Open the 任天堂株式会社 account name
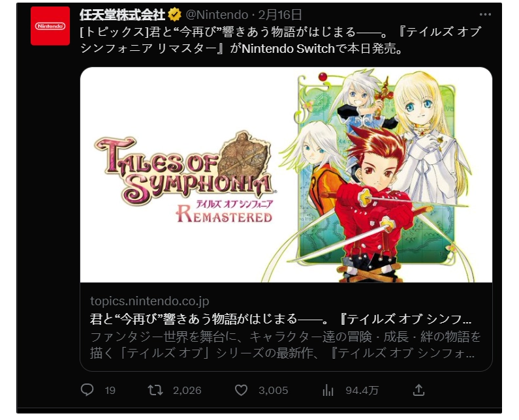The height and width of the screenshot is (420, 519). coord(122,14)
